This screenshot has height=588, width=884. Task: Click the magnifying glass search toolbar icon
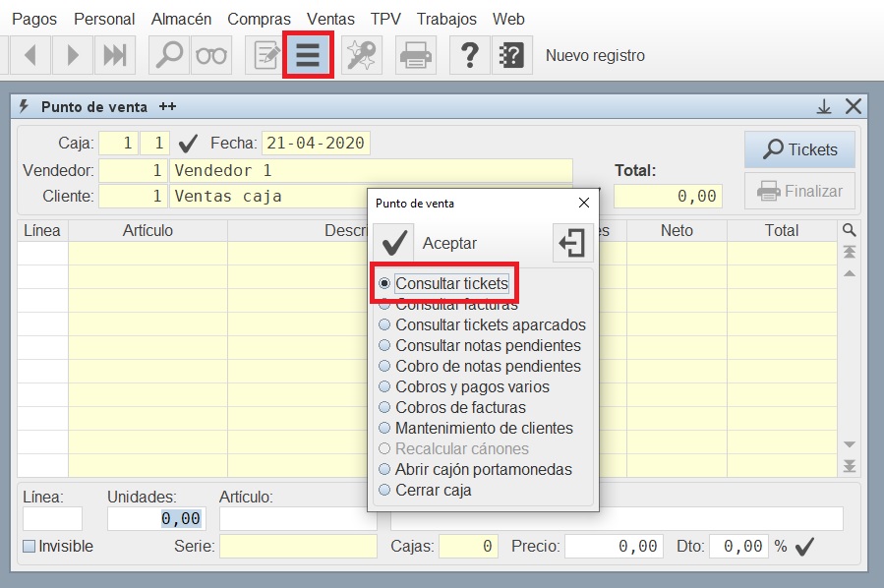click(x=169, y=55)
